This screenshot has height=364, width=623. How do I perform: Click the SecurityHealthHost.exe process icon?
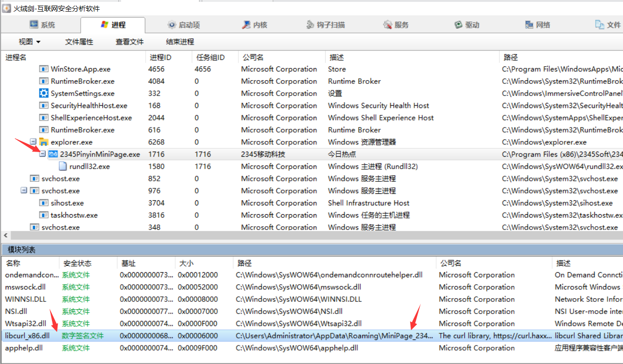[x=44, y=106]
